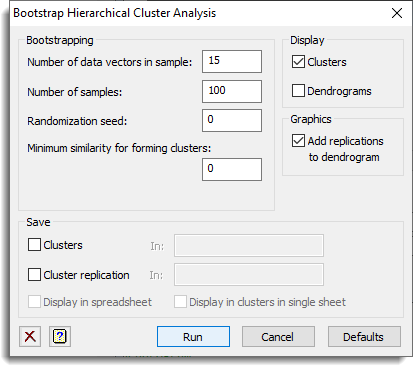Enable saving Cluster replication
The width and height of the screenshot is (413, 366).
tap(34, 275)
